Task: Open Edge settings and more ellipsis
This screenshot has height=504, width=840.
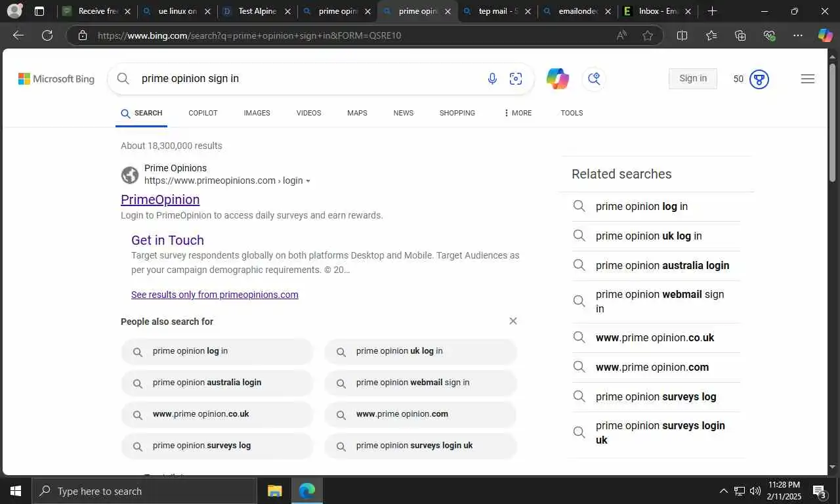Action: [797, 35]
